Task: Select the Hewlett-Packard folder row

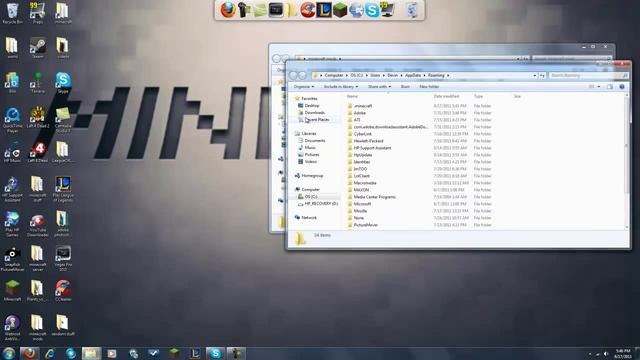Action: pos(424,141)
